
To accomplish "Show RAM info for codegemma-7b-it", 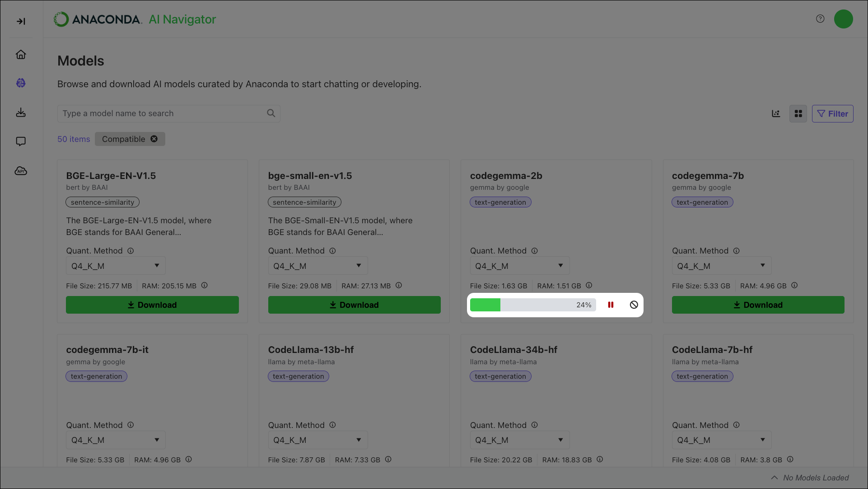I will tap(189, 459).
